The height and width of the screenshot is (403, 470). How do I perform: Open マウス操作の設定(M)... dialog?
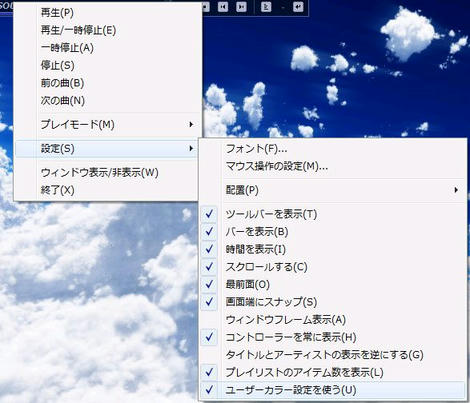333,166
